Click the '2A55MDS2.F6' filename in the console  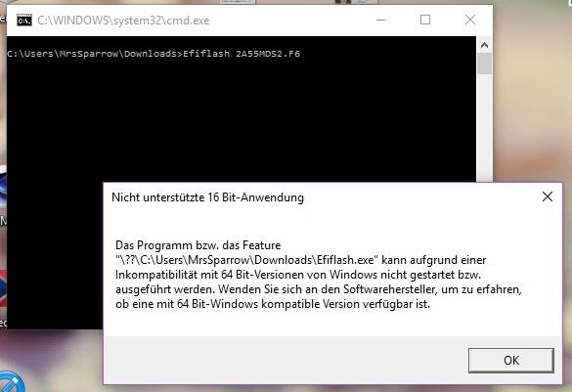[268, 54]
